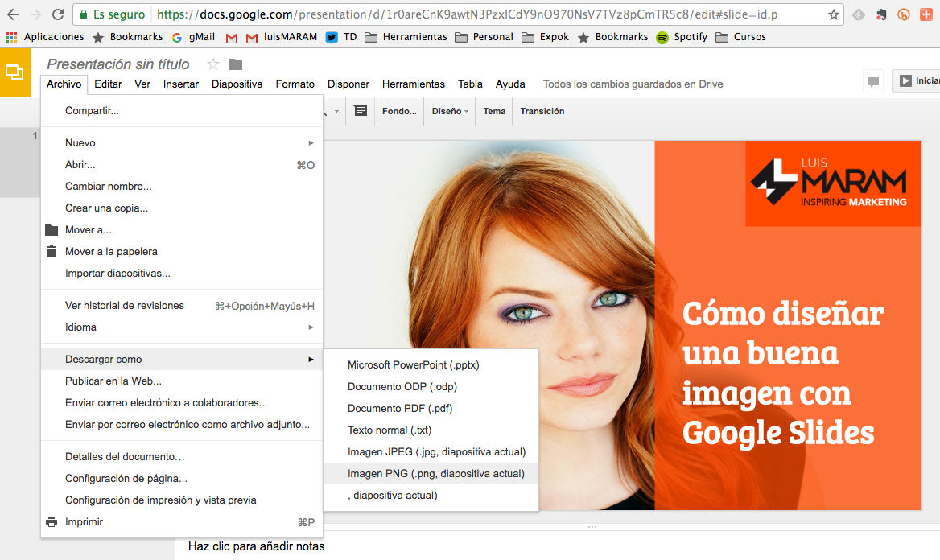Expand the Idioma submenu
Viewport: 940px width, 560px height.
311,327
